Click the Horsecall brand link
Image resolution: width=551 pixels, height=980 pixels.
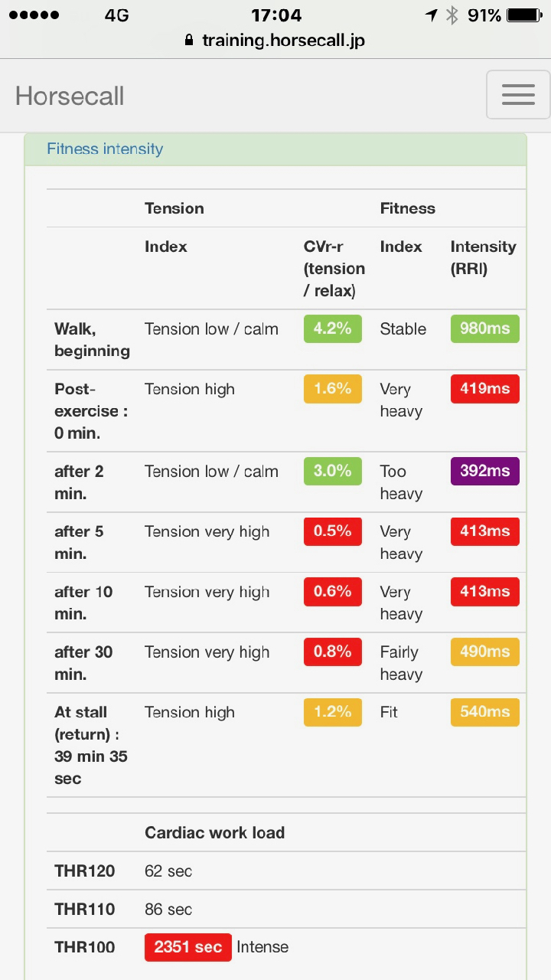tap(70, 96)
